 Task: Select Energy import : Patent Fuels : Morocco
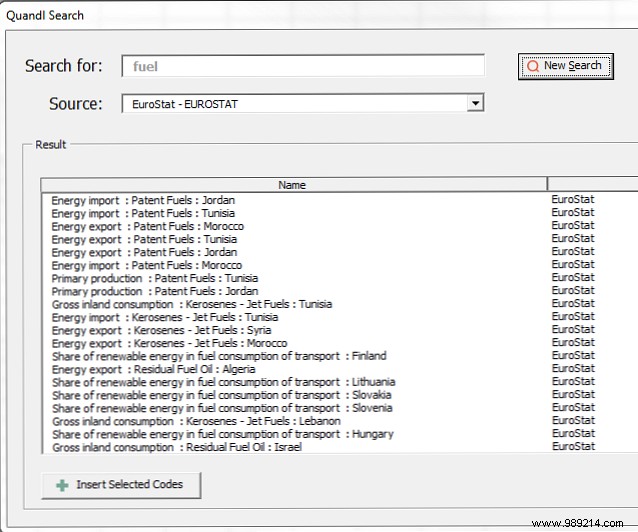(x=147, y=265)
